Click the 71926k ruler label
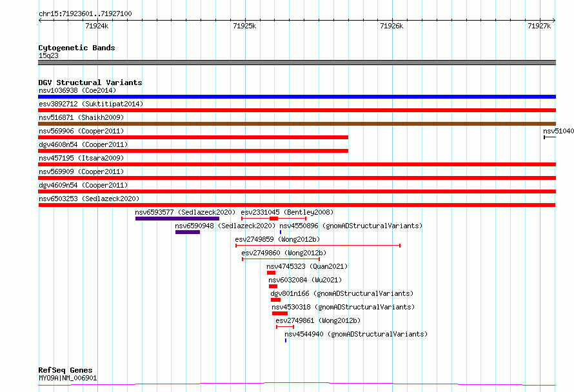 click(391, 26)
